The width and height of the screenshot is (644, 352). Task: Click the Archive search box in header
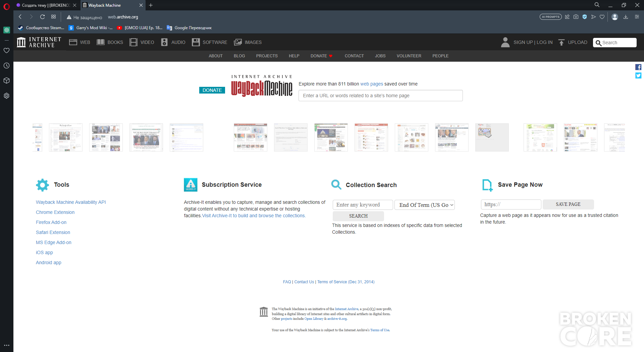tap(614, 43)
